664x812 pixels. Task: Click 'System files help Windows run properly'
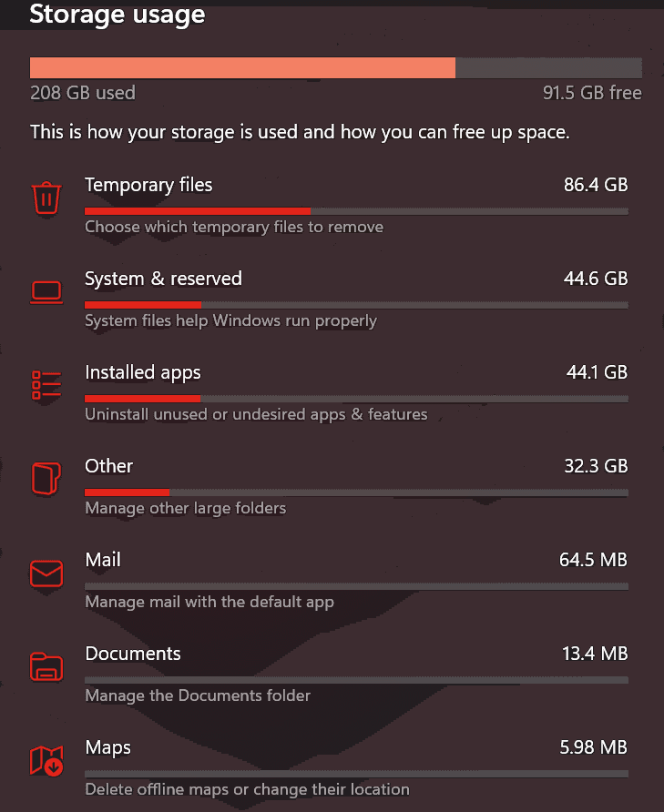pos(230,320)
